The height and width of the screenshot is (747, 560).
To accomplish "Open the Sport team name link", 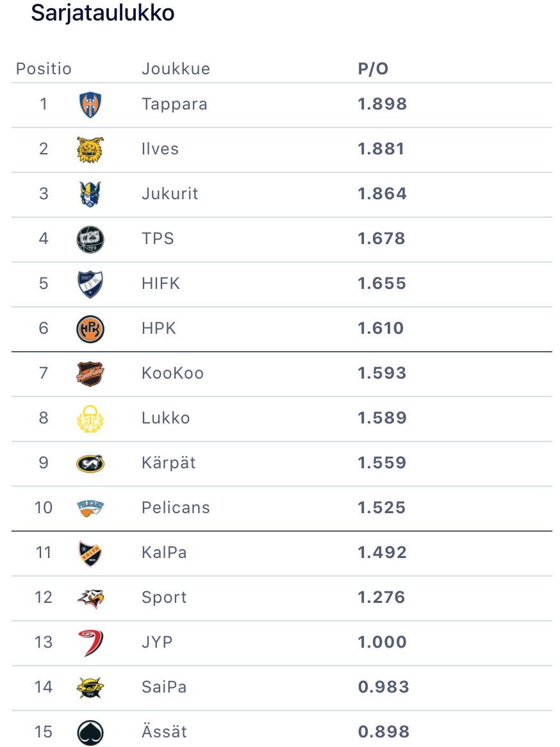I will [x=164, y=597].
